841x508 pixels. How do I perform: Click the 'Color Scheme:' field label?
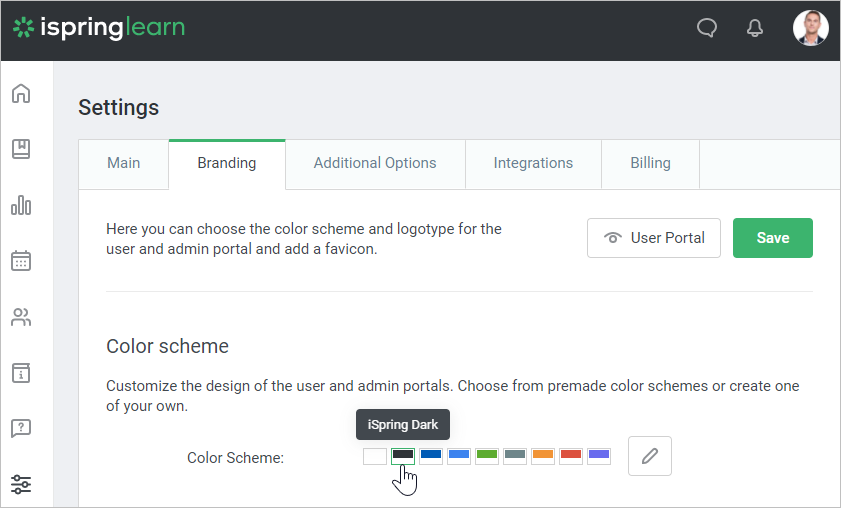click(235, 458)
